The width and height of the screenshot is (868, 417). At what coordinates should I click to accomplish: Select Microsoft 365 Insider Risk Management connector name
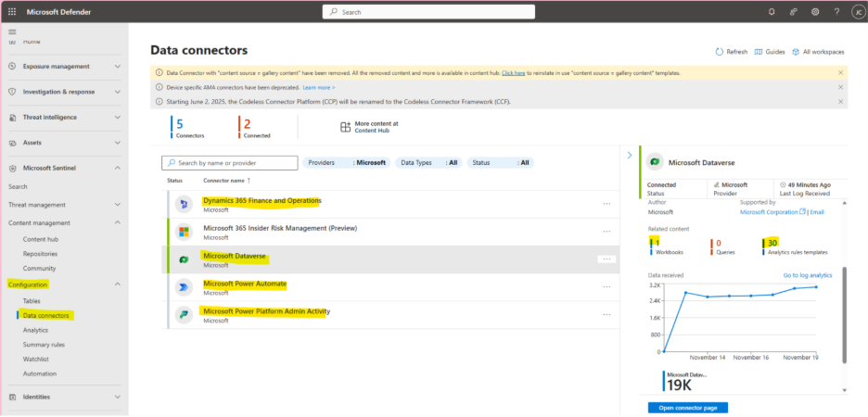[x=280, y=228]
